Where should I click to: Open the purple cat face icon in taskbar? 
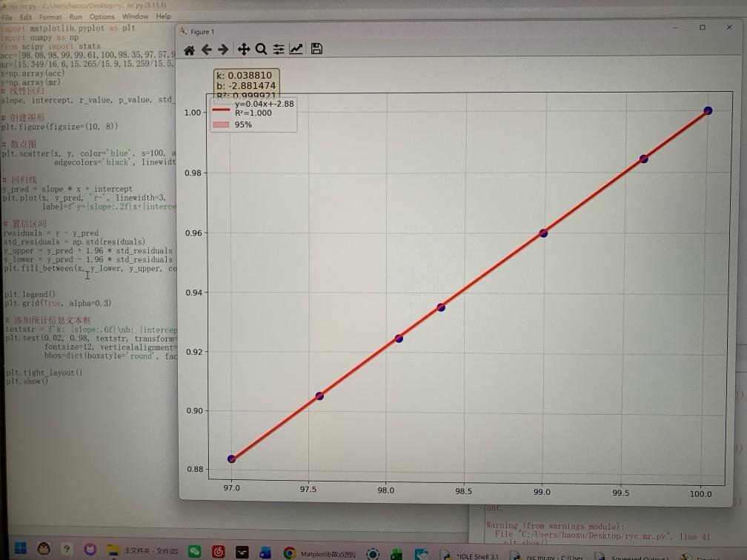pyautogui.click(x=90, y=550)
